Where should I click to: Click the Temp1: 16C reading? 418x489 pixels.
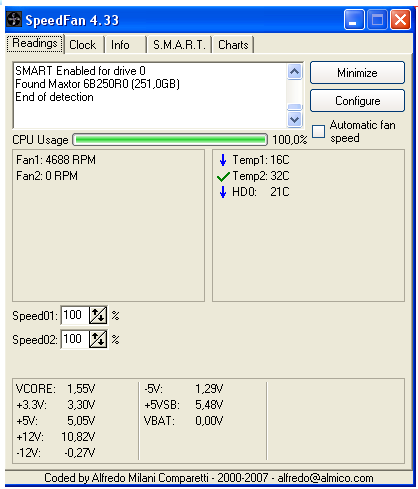coord(261,160)
